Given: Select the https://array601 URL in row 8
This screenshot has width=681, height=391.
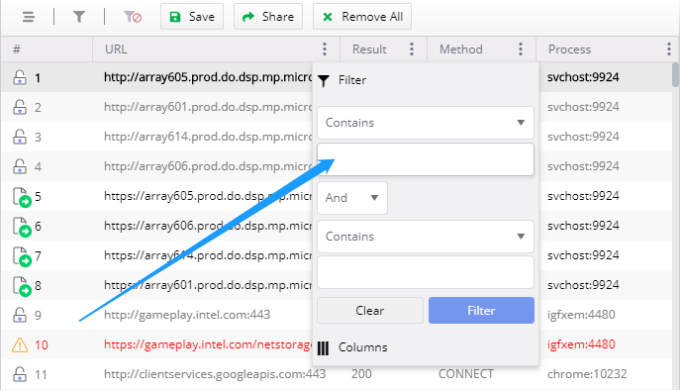Looking at the screenshot, I should (x=208, y=285).
